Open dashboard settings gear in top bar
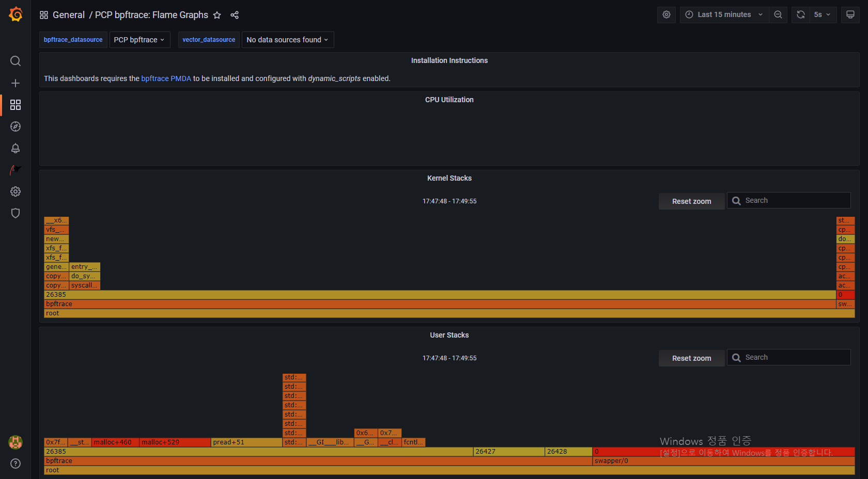Viewport: 868px width, 479px height. 667,14
